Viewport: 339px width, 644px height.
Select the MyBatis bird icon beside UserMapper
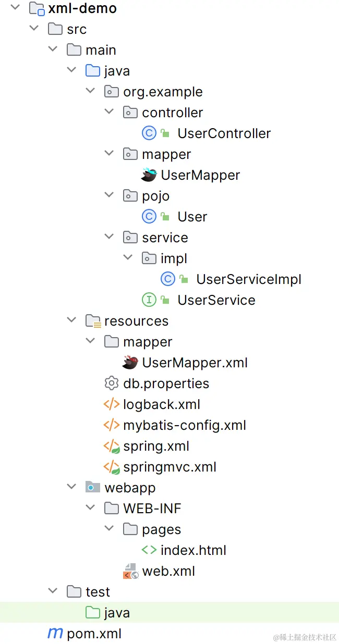149,175
